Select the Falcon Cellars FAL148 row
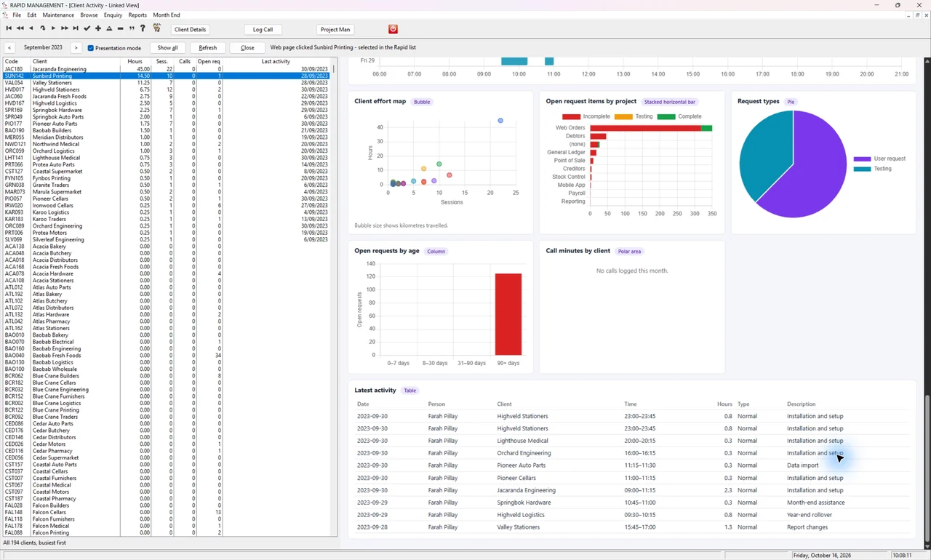The image size is (931, 560). [167, 512]
